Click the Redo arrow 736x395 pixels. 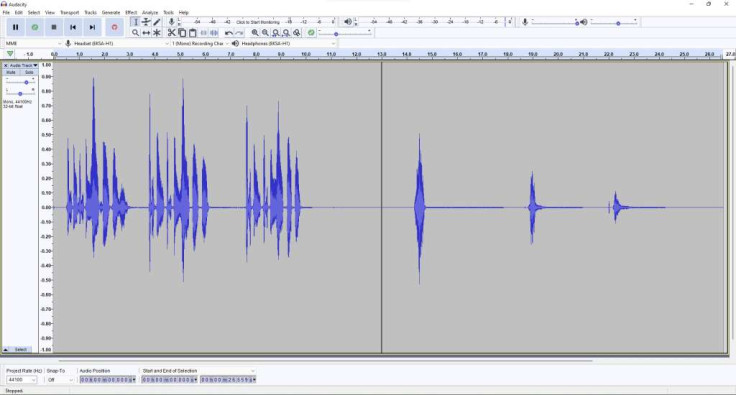pos(239,33)
